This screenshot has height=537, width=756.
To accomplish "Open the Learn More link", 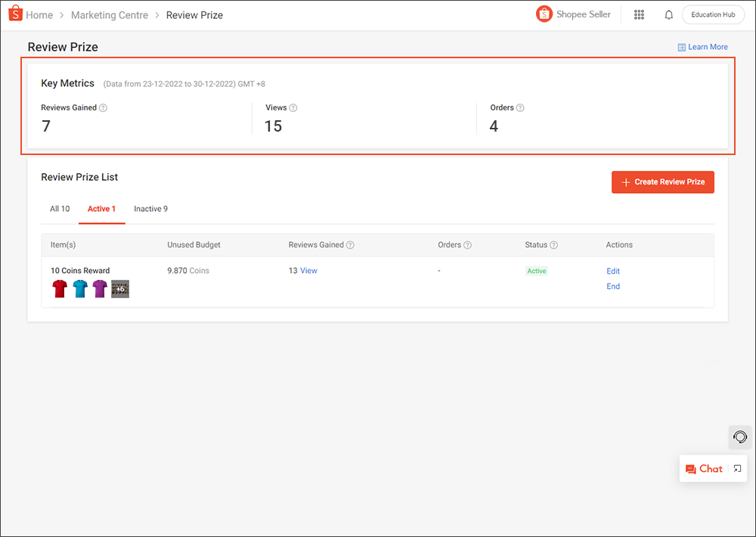I will pyautogui.click(x=702, y=47).
